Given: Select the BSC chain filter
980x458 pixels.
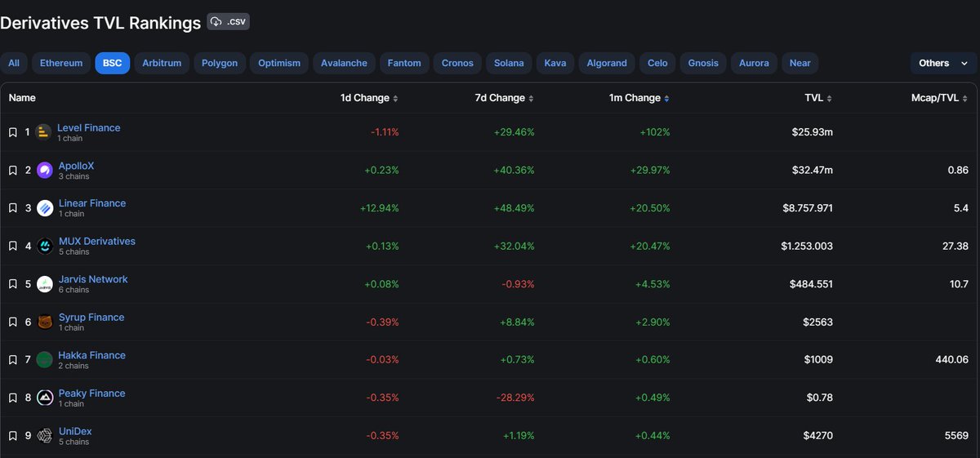Looking at the screenshot, I should (112, 63).
